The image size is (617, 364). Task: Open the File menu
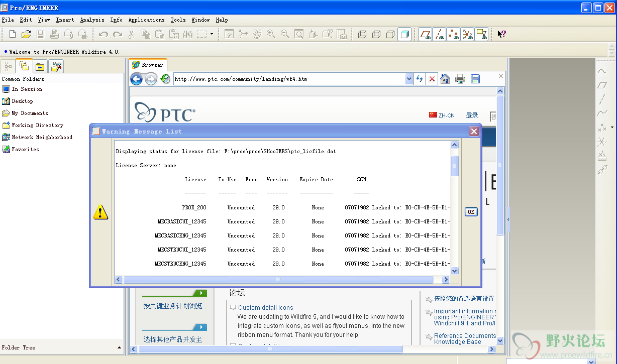click(x=8, y=20)
